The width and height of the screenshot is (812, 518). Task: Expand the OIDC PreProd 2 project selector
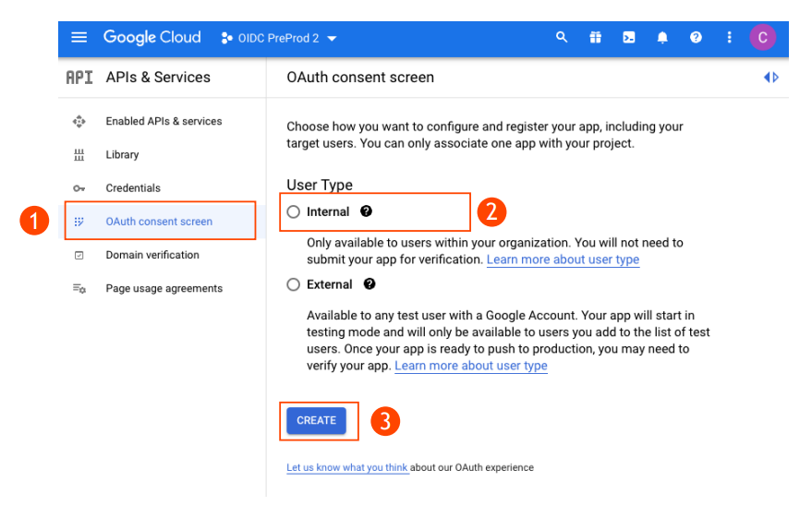(x=279, y=38)
